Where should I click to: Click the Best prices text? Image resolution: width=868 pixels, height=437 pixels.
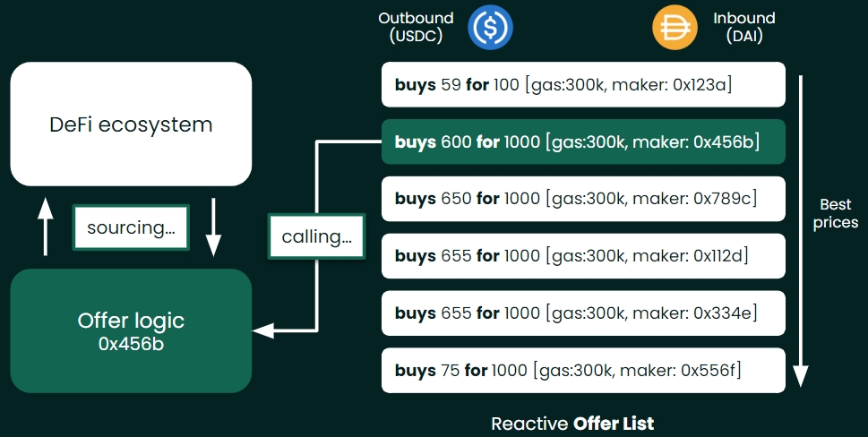(x=835, y=215)
